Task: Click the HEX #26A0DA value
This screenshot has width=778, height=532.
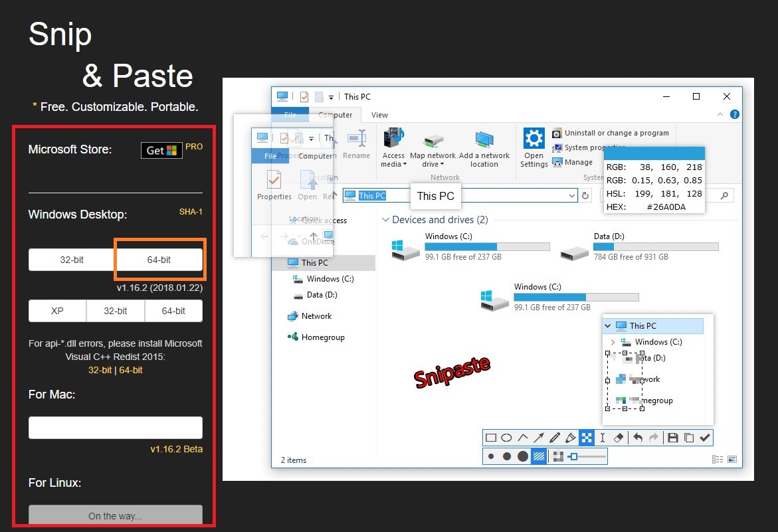Action: pos(666,207)
